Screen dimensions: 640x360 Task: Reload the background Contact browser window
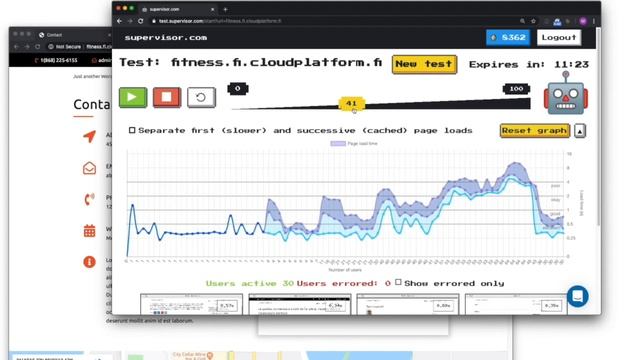tap(38, 47)
